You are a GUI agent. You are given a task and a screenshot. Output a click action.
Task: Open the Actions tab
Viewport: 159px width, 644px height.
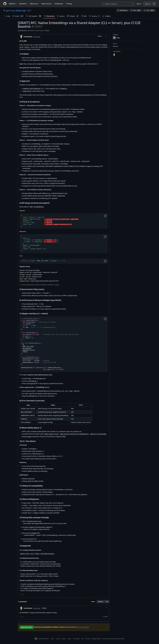click(61, 16)
